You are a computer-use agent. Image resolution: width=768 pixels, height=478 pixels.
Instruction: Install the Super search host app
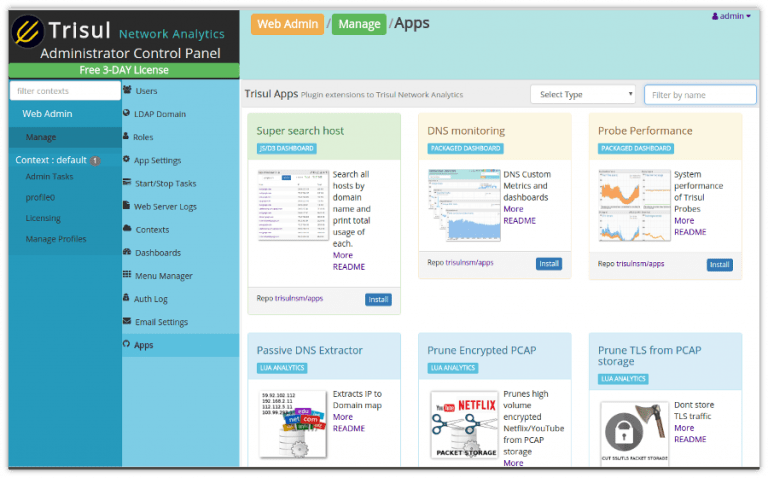pos(378,299)
